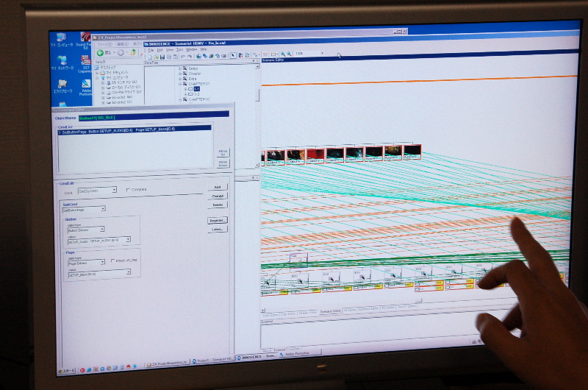Image resolution: width=588 pixels, height=390 pixels.
Task: Click the Zoom In magnifier icon
Action: click(x=282, y=54)
